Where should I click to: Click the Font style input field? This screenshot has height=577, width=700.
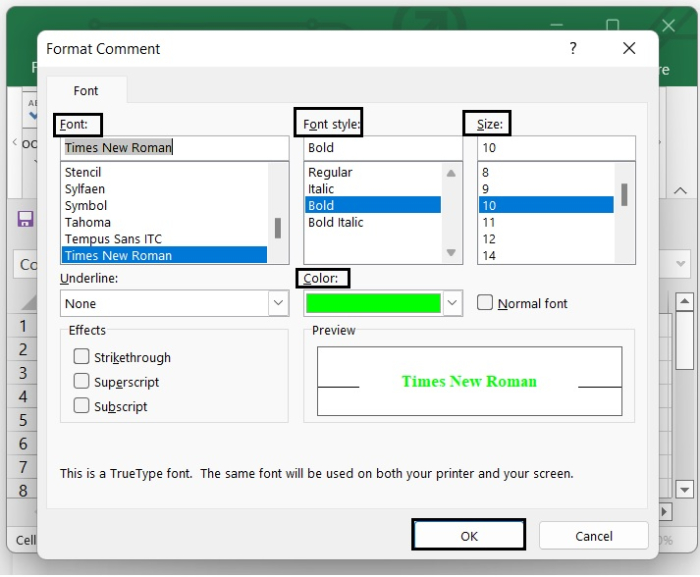pyautogui.click(x=383, y=148)
